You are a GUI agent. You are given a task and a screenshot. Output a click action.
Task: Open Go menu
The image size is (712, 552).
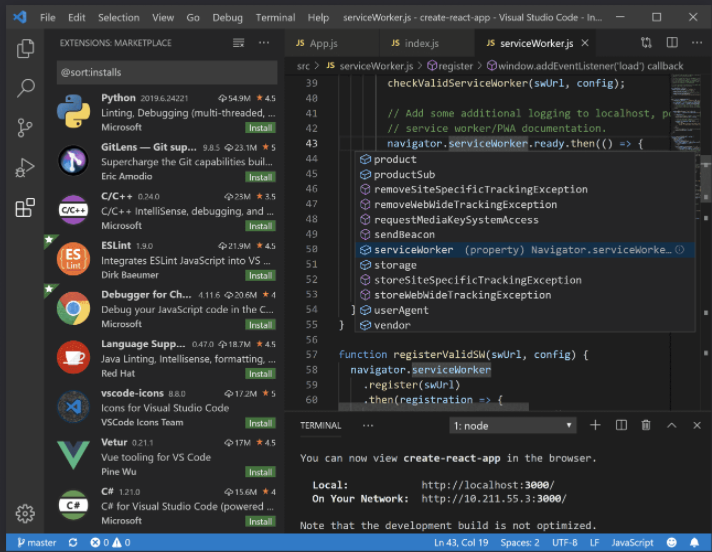193,18
